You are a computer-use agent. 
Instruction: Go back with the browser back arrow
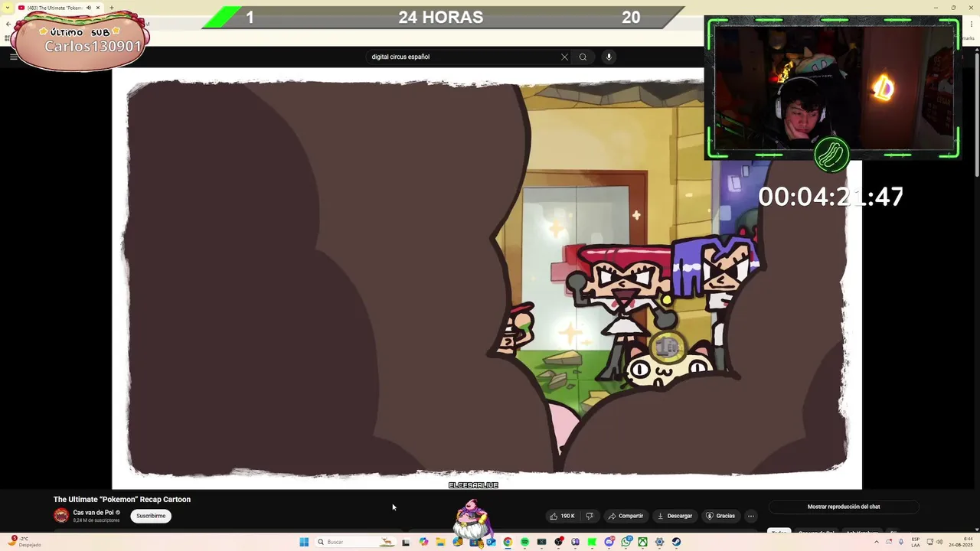pyautogui.click(x=8, y=24)
